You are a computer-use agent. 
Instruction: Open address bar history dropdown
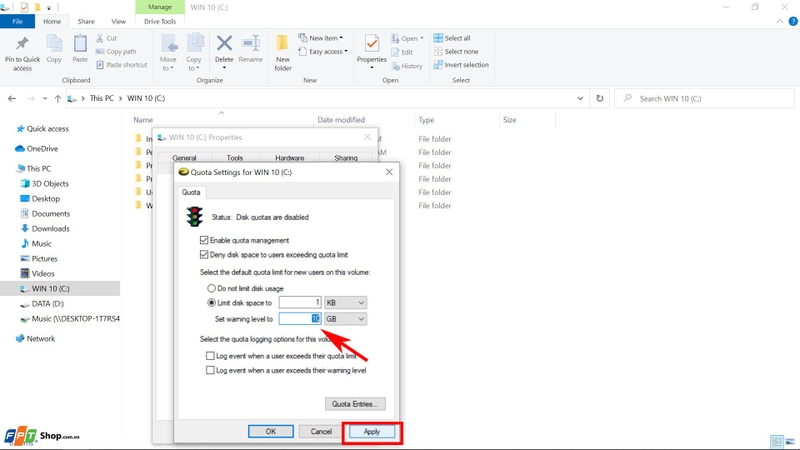[x=580, y=98]
